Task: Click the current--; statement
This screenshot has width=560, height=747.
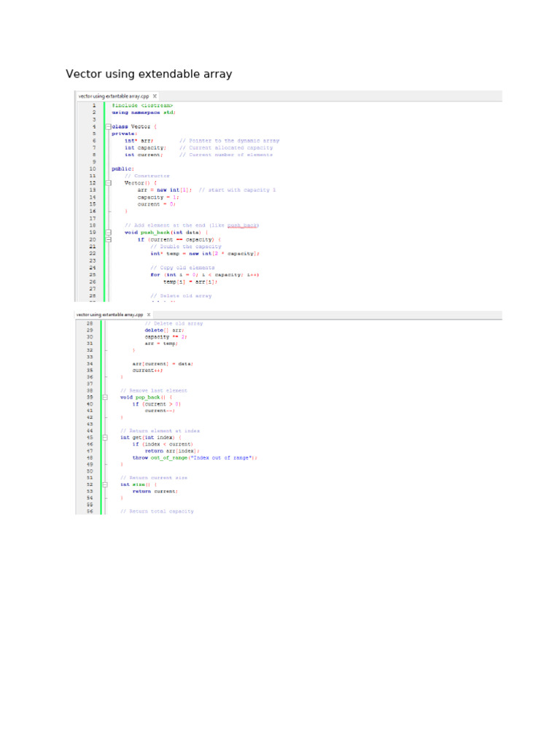Action: click(160, 411)
